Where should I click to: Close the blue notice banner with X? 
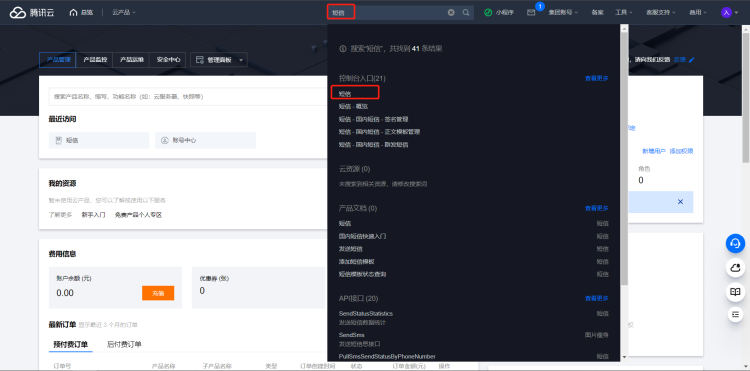(x=680, y=202)
